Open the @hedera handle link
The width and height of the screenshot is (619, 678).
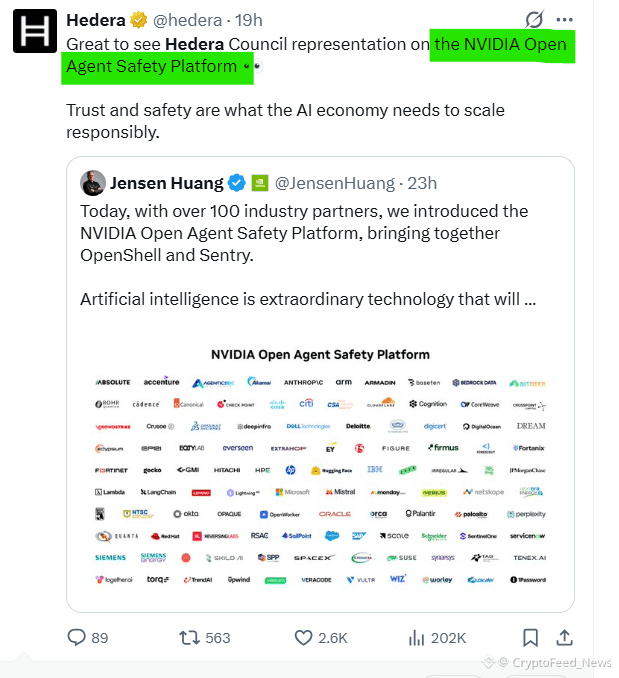188,20
